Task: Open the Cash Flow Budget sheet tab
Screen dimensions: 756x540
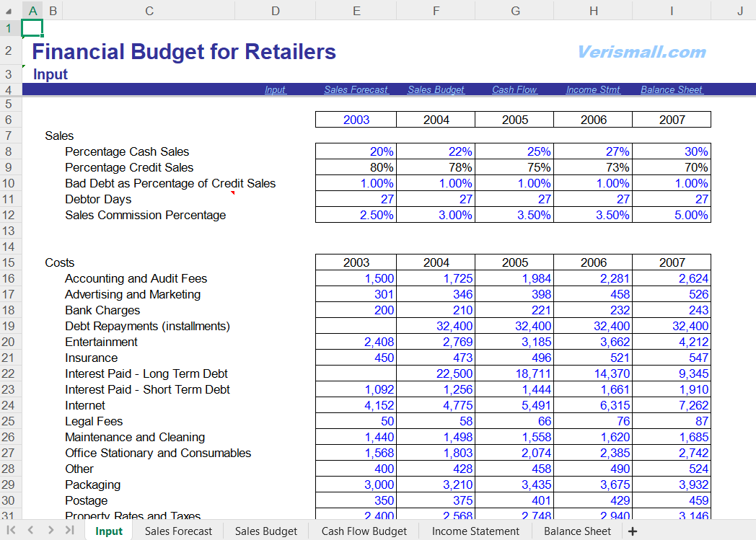Action: pyautogui.click(x=364, y=531)
